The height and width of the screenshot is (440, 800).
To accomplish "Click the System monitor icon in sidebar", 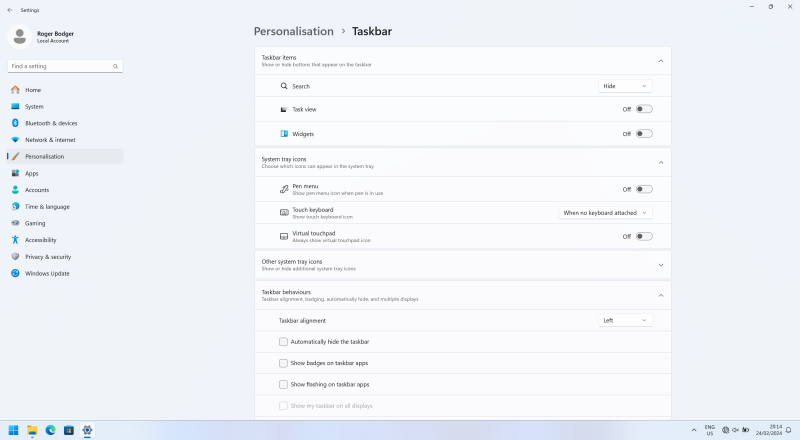I will [x=15, y=107].
